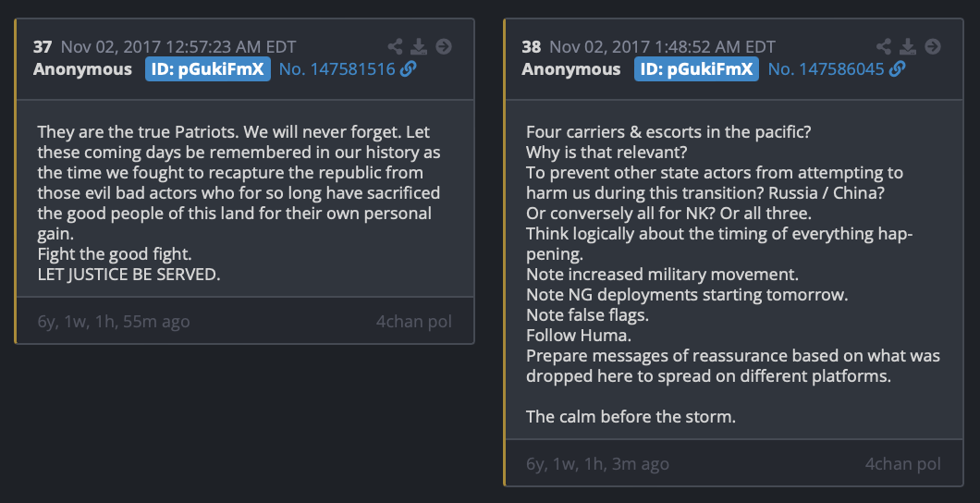This screenshot has width=980, height=503.
Task: Click the 4chan pol label on post 37
Action: click(x=413, y=322)
